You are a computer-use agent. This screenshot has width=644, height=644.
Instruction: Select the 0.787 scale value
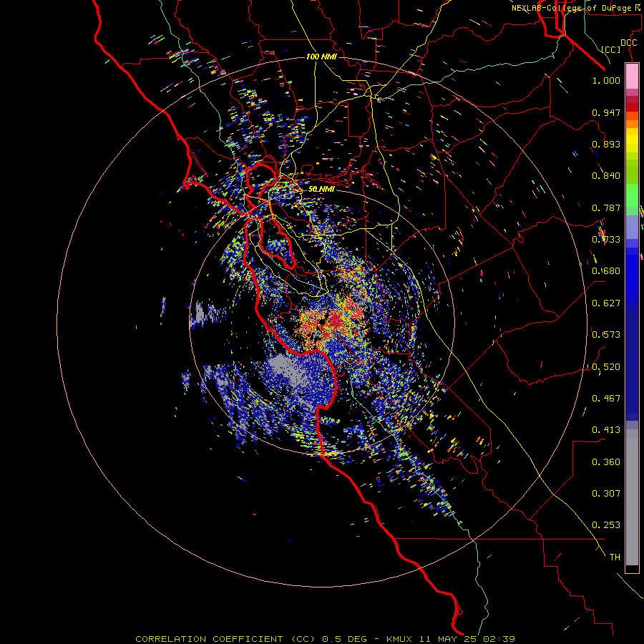click(606, 208)
